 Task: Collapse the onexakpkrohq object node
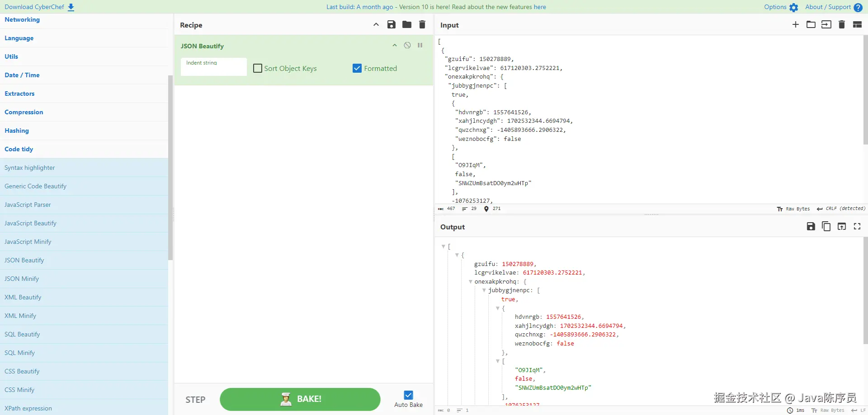(x=470, y=282)
